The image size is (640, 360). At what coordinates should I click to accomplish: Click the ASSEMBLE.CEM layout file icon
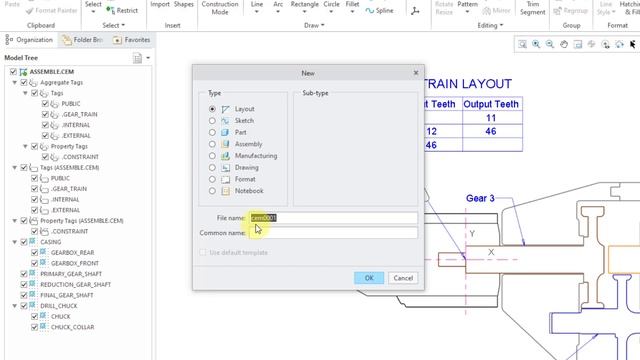click(x=23, y=72)
